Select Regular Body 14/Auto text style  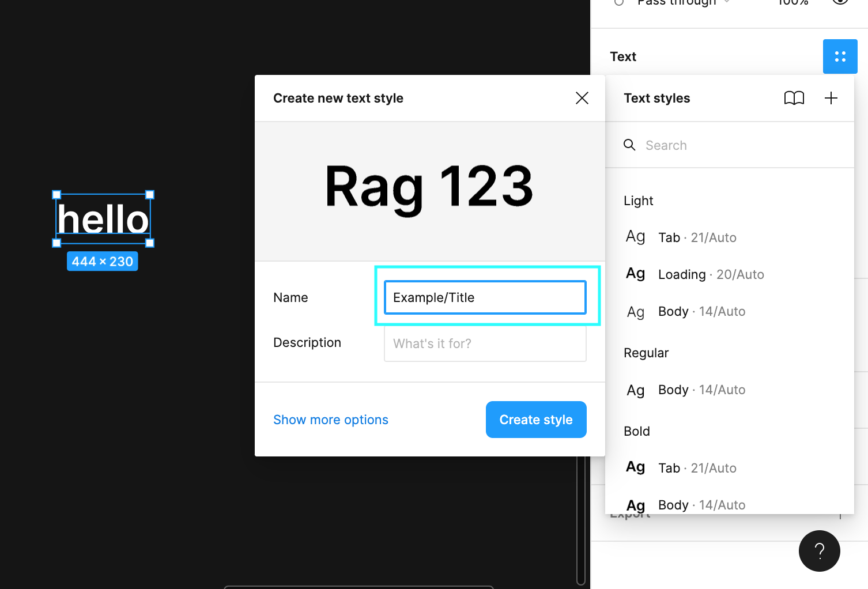[x=730, y=390]
